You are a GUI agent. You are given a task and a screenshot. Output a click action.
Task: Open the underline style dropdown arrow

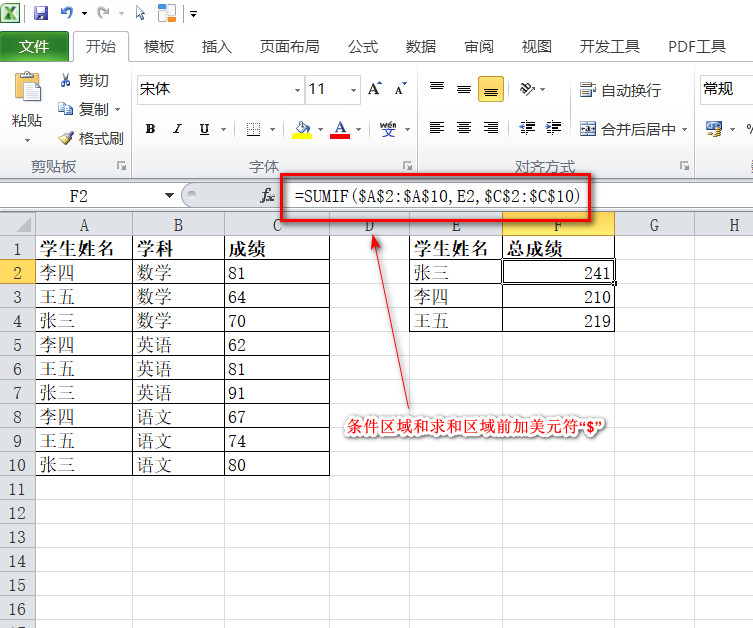click(223, 129)
